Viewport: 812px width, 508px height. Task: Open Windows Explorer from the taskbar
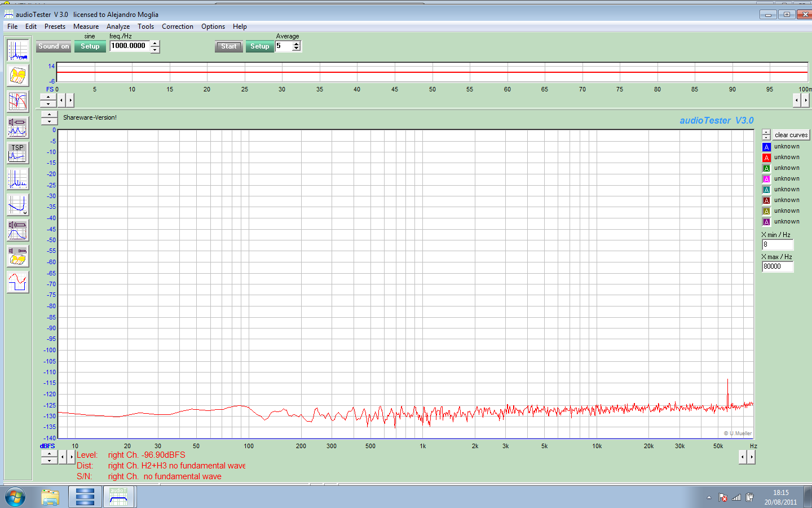pos(50,497)
